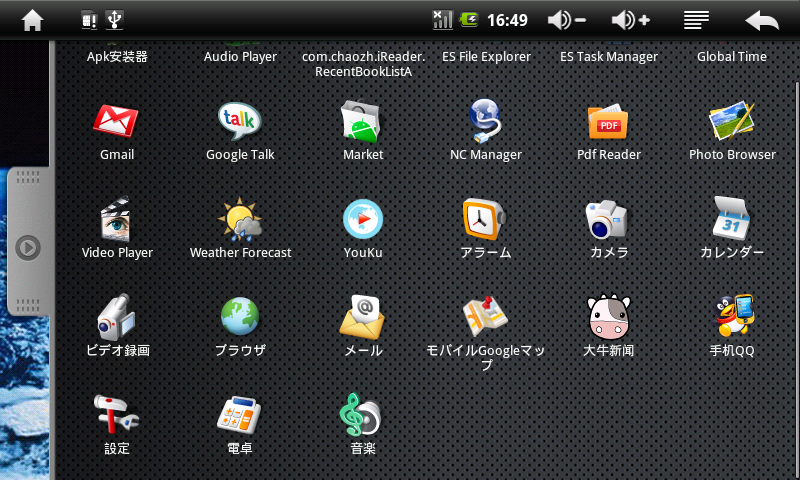Go to the home screen
Image resolution: width=800 pixels, height=480 pixels.
(x=32, y=20)
